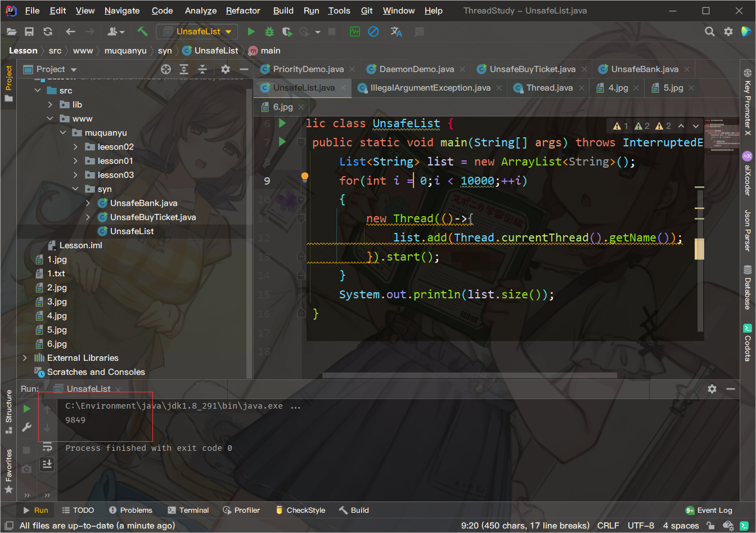Rerun UnsafeList from Run panel play icon
The width and height of the screenshot is (756, 533).
point(26,409)
